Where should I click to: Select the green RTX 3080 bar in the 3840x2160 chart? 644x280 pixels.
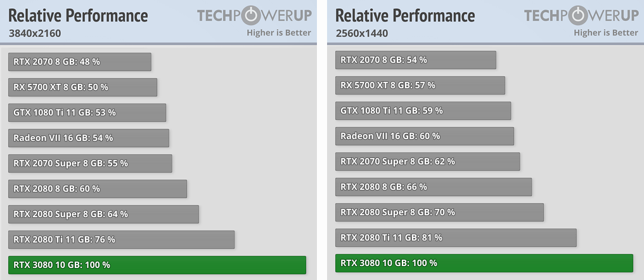[x=157, y=265]
